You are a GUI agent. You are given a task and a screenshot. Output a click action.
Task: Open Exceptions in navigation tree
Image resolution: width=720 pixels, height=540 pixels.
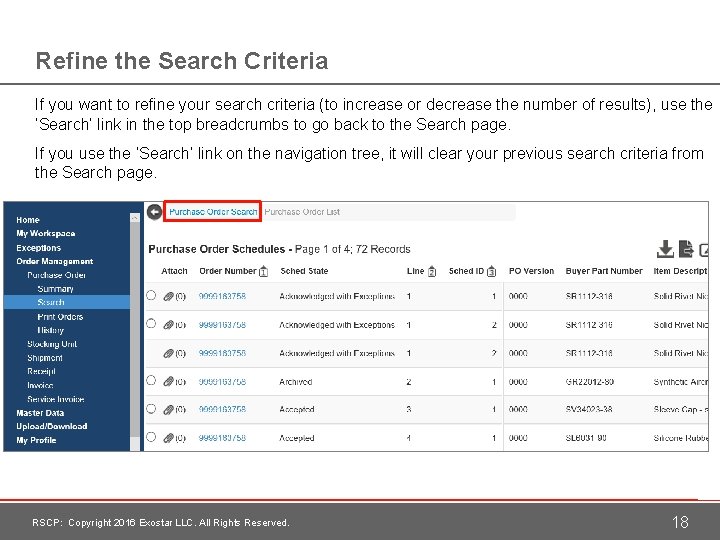click(x=39, y=248)
